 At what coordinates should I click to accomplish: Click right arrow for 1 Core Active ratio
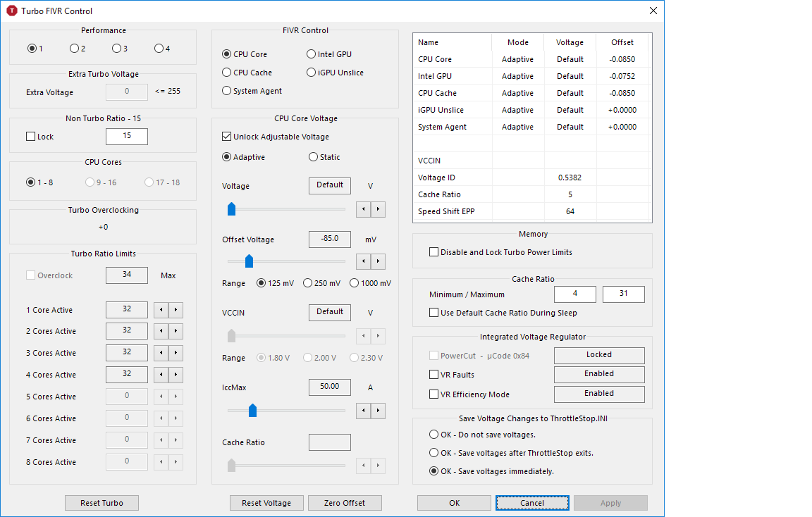tap(176, 310)
